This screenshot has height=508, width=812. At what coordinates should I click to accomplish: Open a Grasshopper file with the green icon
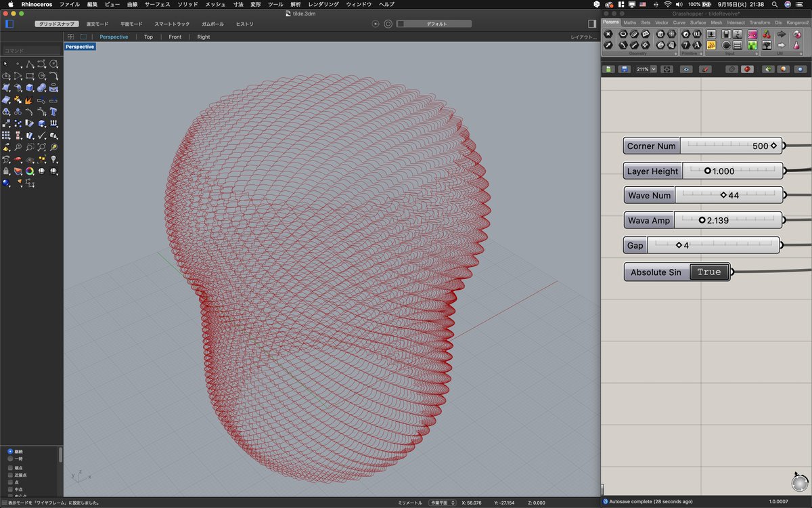coord(609,69)
